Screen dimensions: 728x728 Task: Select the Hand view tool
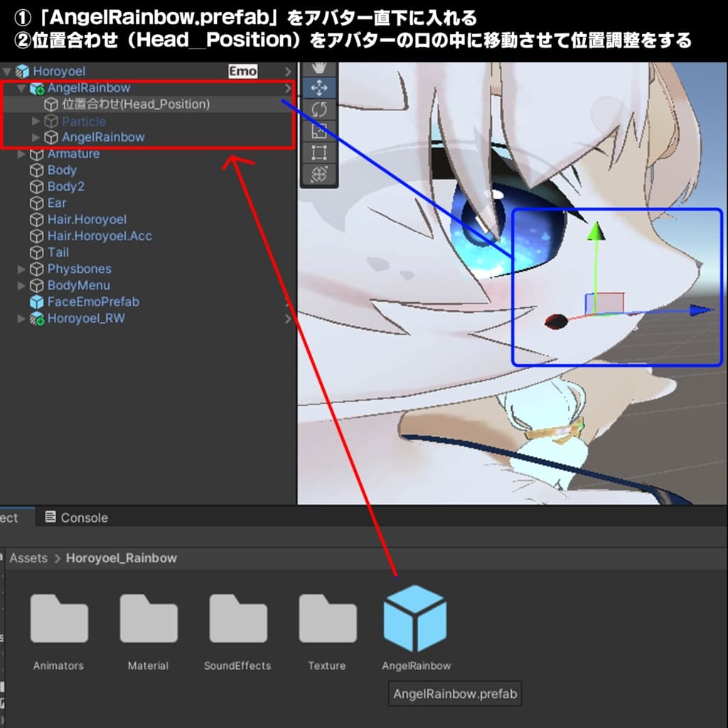(319, 69)
